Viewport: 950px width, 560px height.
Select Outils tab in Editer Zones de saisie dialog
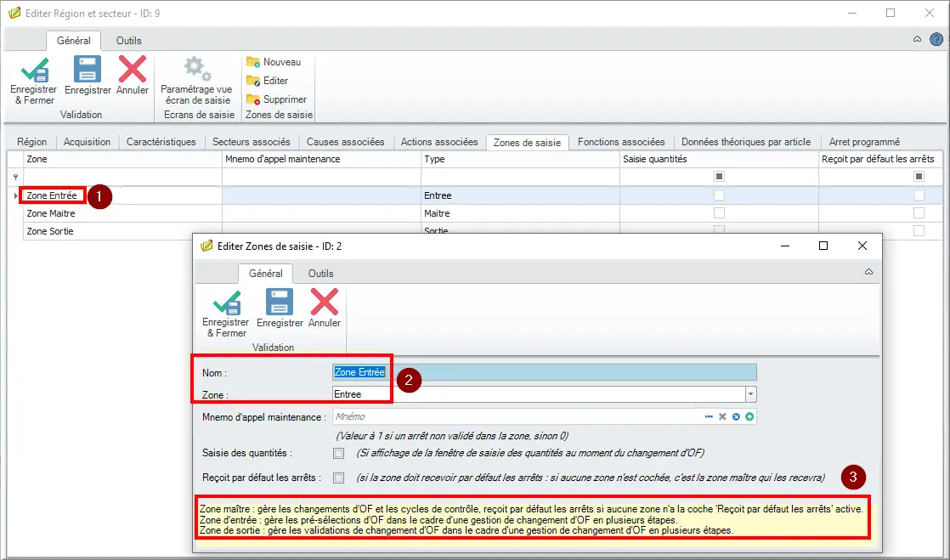click(320, 274)
